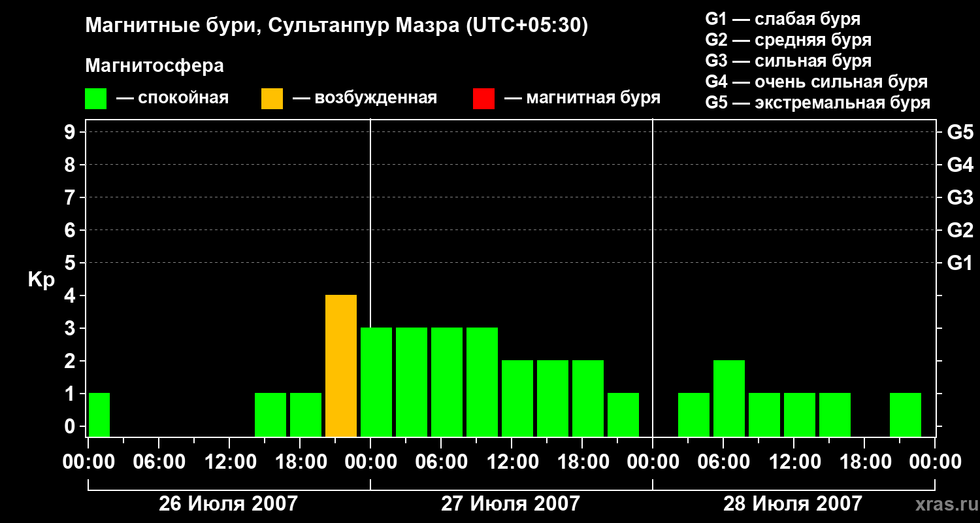The height and width of the screenshot is (523, 980).
Task: Click the G5 label on the right axis
Action: click(960, 133)
